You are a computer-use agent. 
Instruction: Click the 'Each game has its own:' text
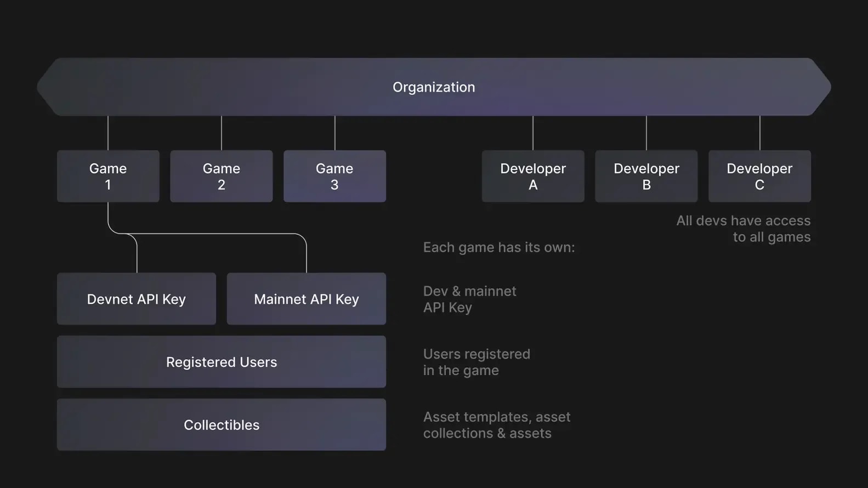click(499, 247)
